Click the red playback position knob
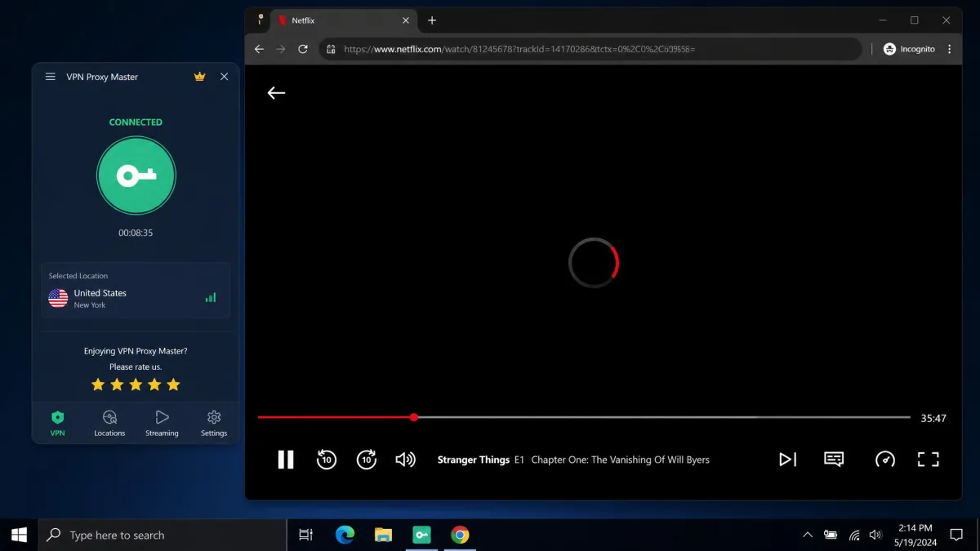The image size is (980, 551). (414, 417)
